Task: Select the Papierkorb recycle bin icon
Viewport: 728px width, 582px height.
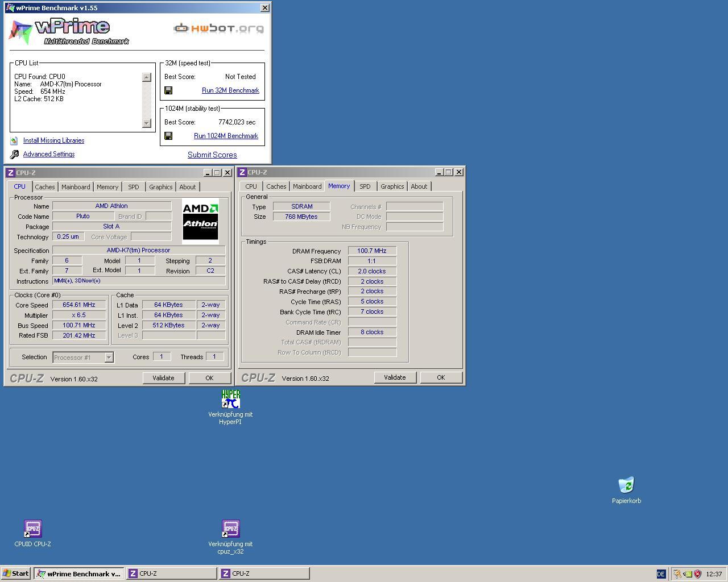Action: pos(626,485)
